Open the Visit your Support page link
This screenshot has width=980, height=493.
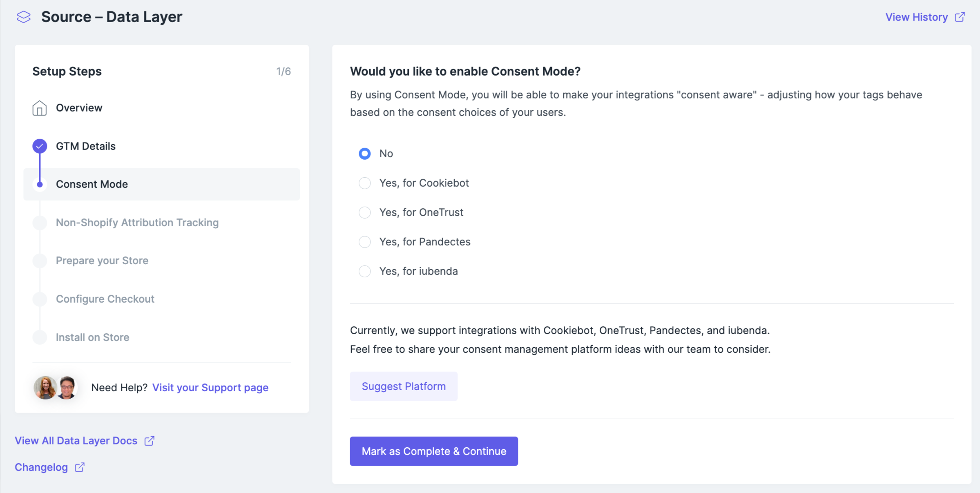[x=210, y=388]
